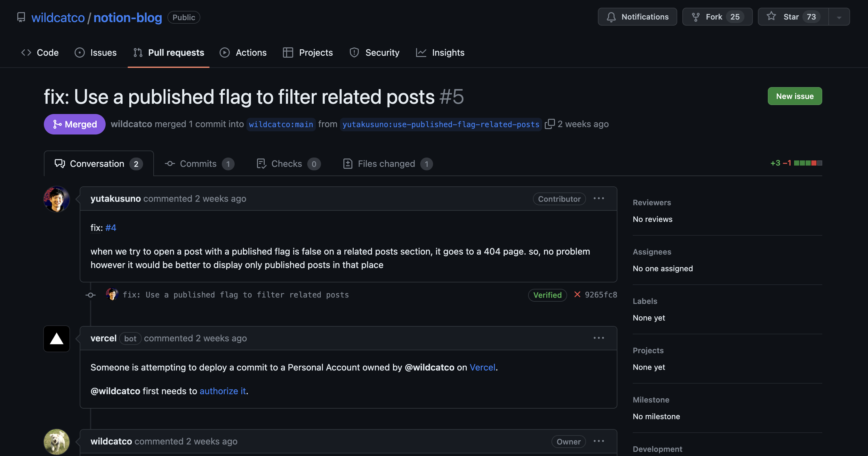This screenshot has height=456, width=868.
Task: Select the Conversation tab
Action: coord(99,164)
